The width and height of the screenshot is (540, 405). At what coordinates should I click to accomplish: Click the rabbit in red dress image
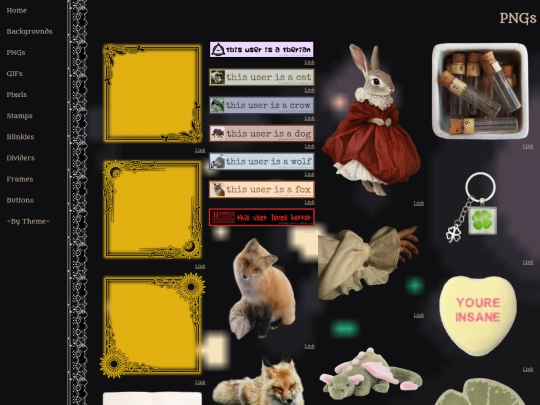point(371,120)
